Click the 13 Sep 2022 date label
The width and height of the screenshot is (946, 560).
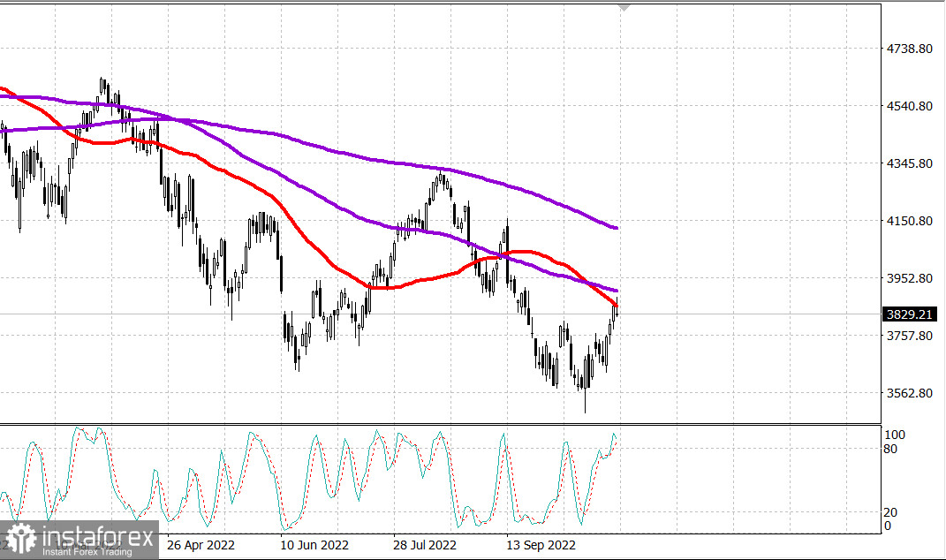541,545
